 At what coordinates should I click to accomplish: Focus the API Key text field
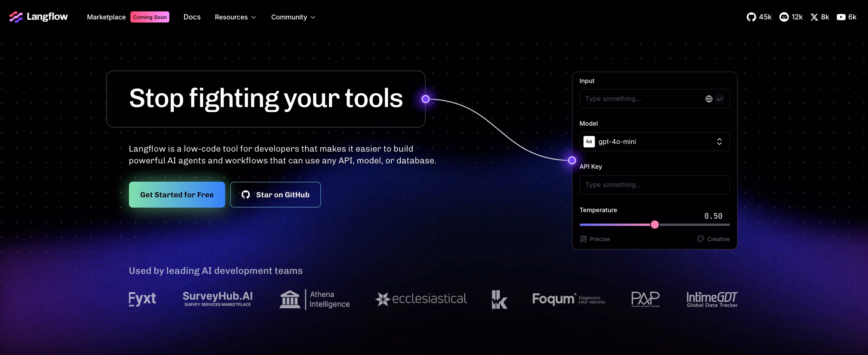tap(654, 185)
